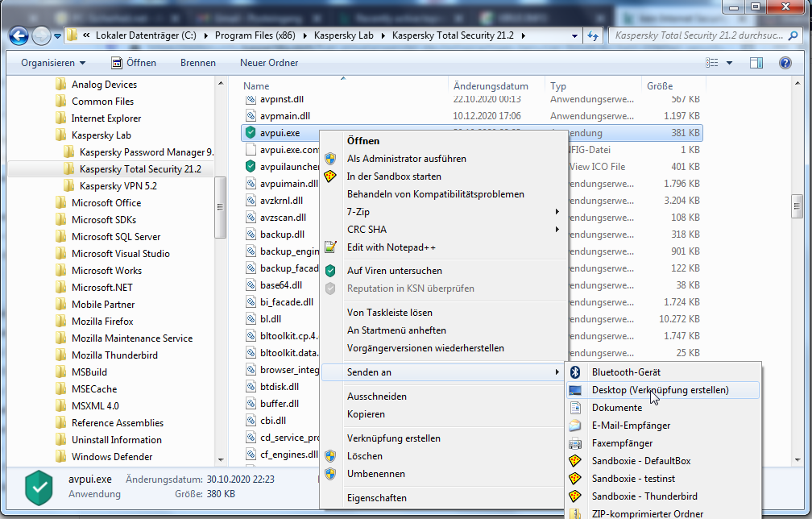812x519 pixels.
Task: Select the Windows Defender folder in tree
Action: tap(112, 457)
